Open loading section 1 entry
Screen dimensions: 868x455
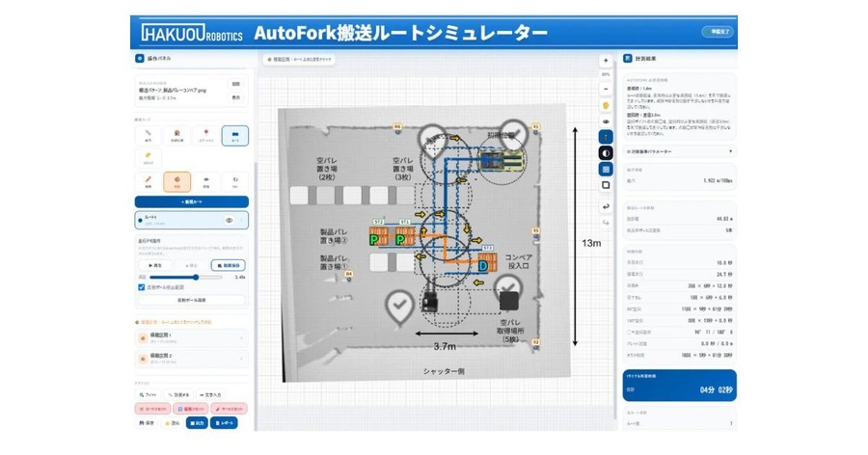click(x=192, y=337)
